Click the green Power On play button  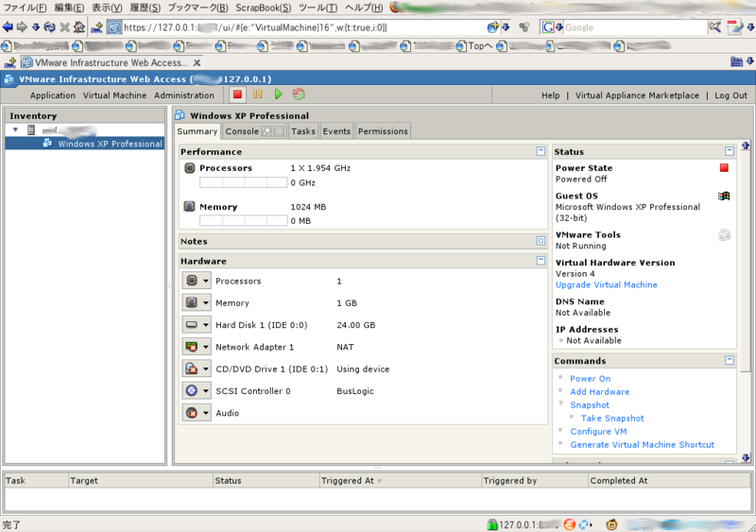click(278, 94)
